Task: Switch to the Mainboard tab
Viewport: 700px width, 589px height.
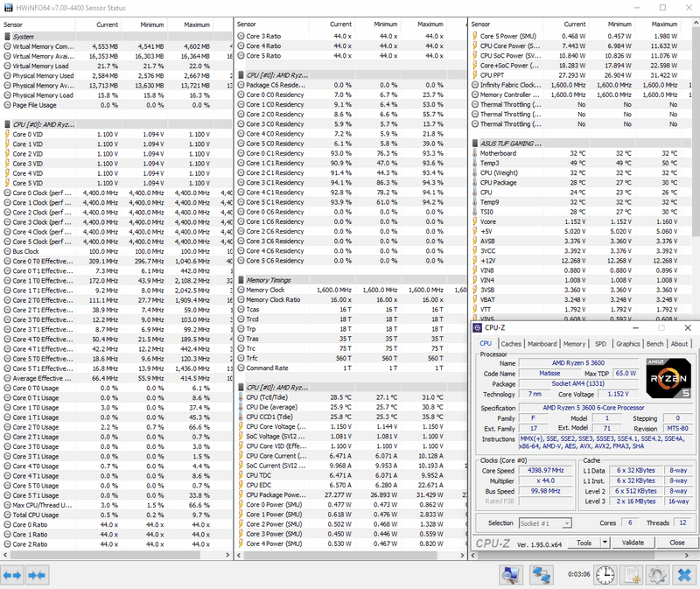Action: [x=542, y=344]
